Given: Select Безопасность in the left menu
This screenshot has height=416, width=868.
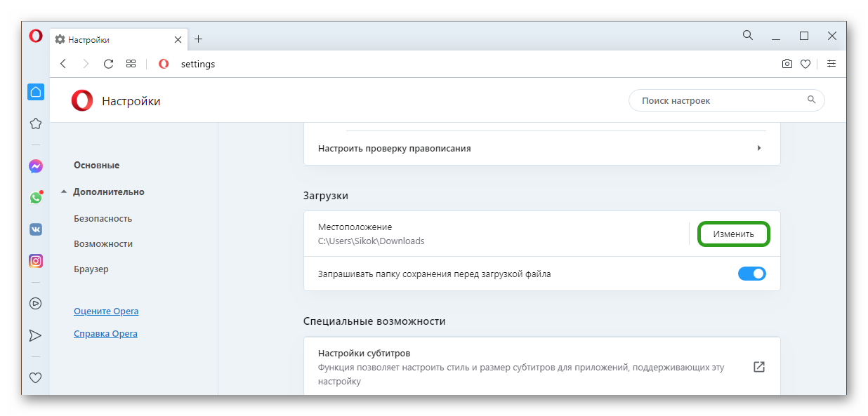Looking at the screenshot, I should tap(103, 218).
